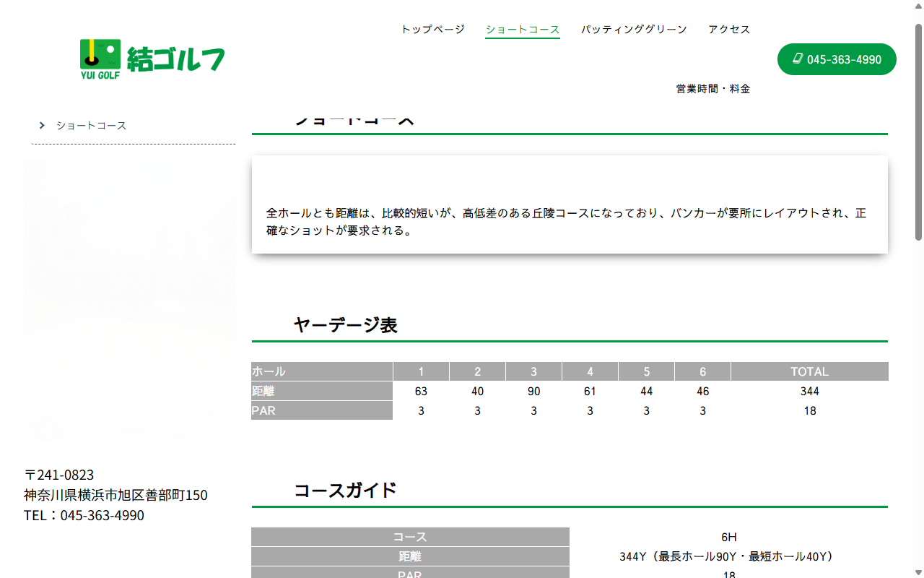
Task: Click the course description paragraph
Action: click(567, 222)
